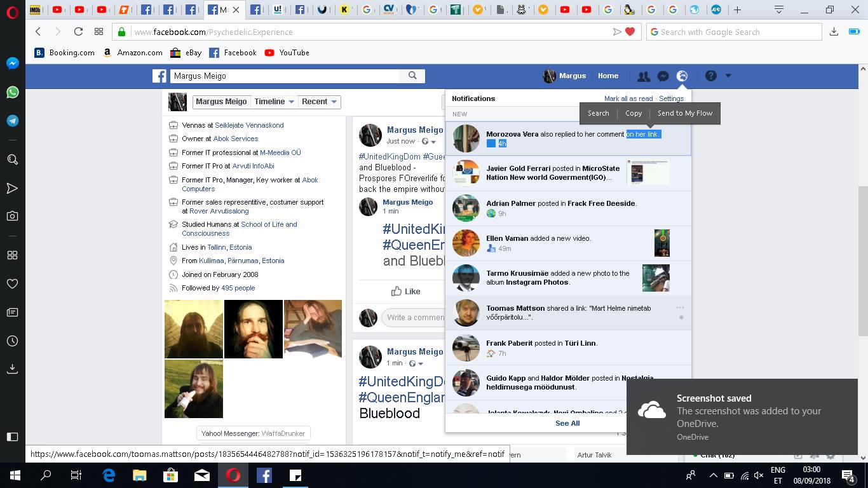Viewport: 868px width, 488px height.
Task: Go back to the previous page
Action: [x=38, y=32]
